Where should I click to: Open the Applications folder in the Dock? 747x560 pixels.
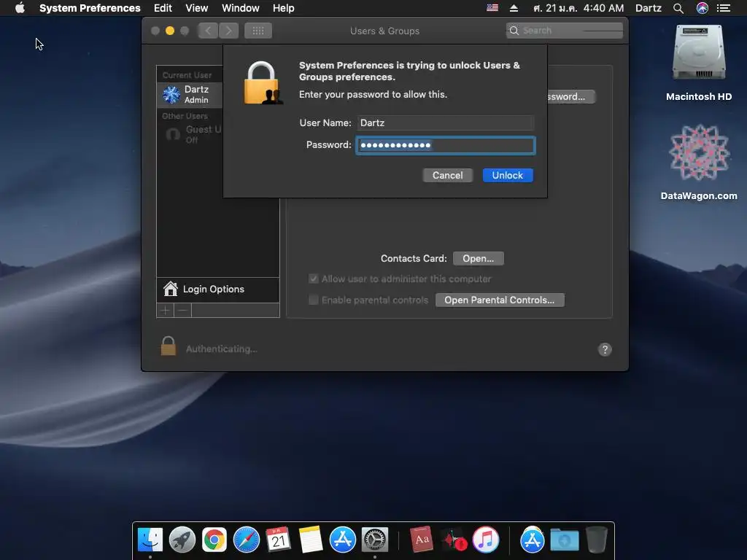(532, 540)
